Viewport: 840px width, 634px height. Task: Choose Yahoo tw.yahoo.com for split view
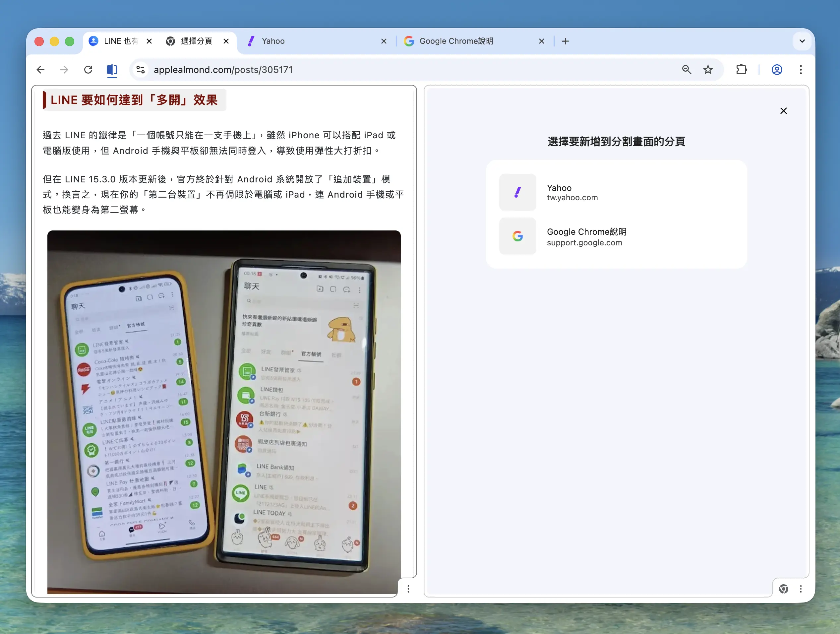click(x=616, y=192)
